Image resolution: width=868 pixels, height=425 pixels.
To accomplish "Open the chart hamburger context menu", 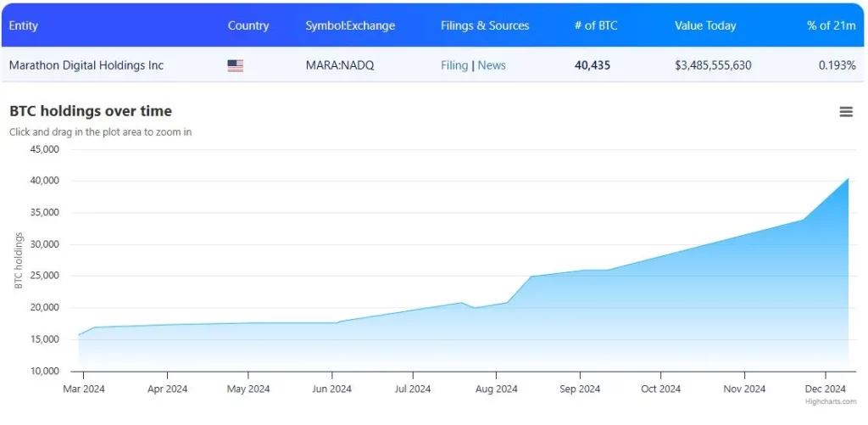I will (x=846, y=112).
